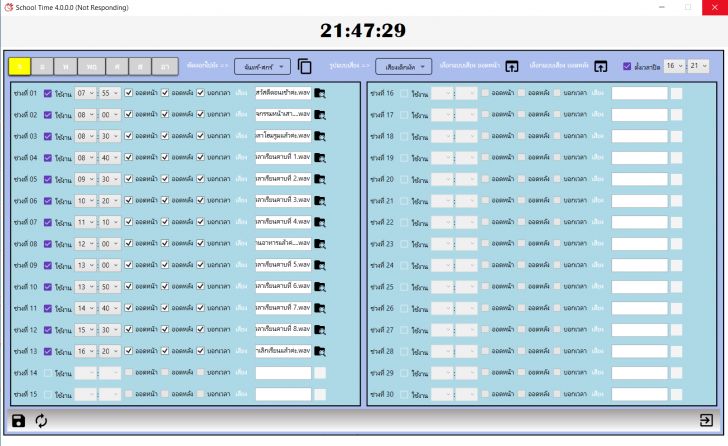This screenshot has height=446, width=728.
Task: Browse sound file for period 13
Action: coord(320,351)
